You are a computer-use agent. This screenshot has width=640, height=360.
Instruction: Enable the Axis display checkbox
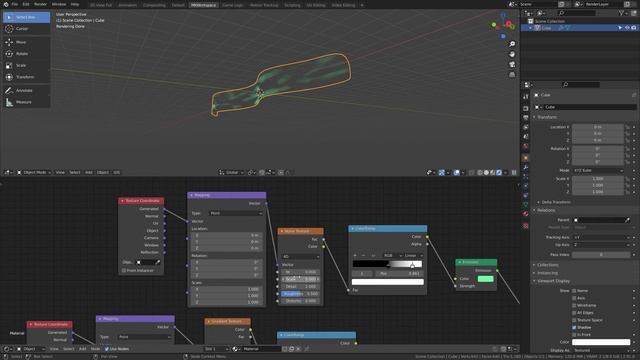coord(574,298)
